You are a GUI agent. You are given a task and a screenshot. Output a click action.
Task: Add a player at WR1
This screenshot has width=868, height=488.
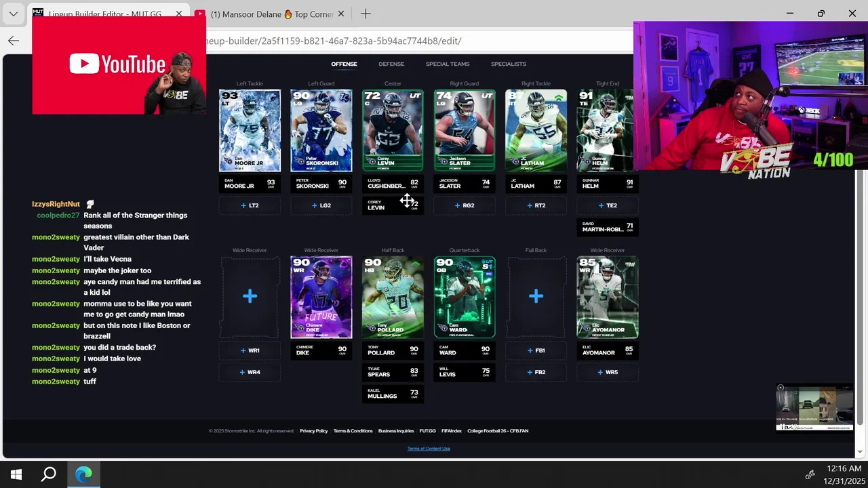250,350
